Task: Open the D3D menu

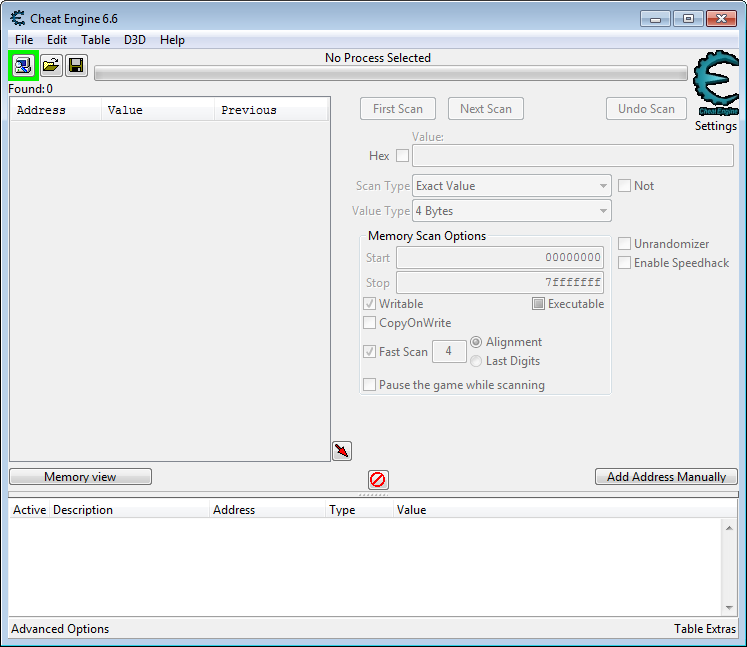Action: [x=135, y=40]
